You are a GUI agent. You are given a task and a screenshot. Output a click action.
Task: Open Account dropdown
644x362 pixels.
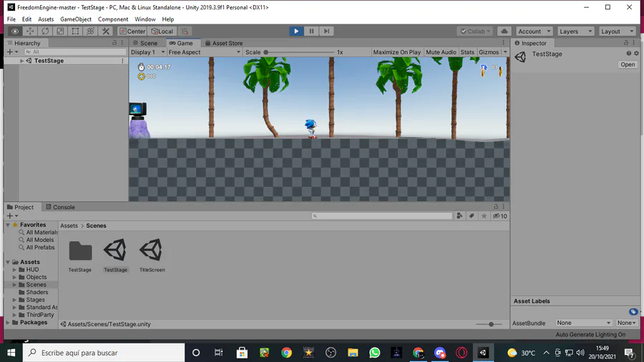pyautogui.click(x=535, y=31)
